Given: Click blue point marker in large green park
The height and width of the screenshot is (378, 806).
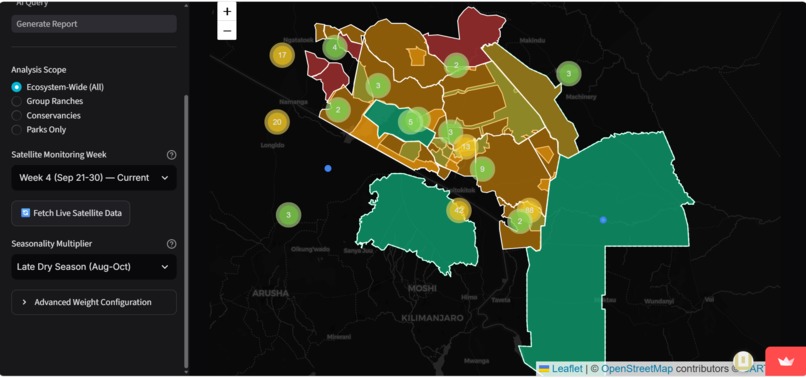Looking at the screenshot, I should point(603,220).
